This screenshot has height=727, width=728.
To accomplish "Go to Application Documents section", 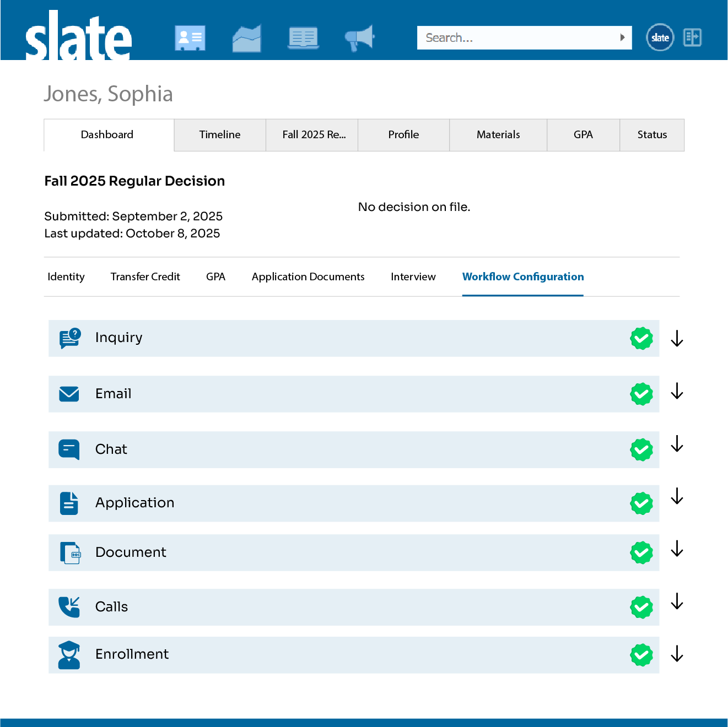I will (308, 276).
